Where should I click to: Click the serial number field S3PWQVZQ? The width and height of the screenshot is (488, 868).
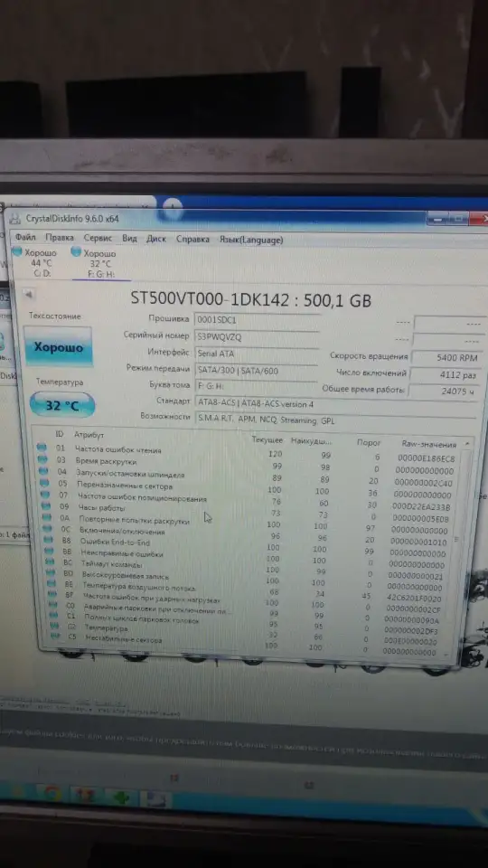click(256, 336)
